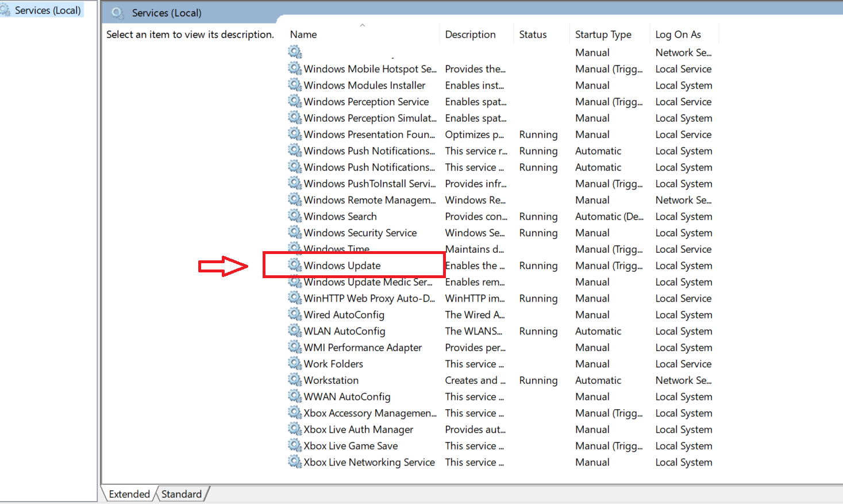This screenshot has width=843, height=504.
Task: Click the gear icon of Windows Presentation Foundation
Action: [295, 134]
